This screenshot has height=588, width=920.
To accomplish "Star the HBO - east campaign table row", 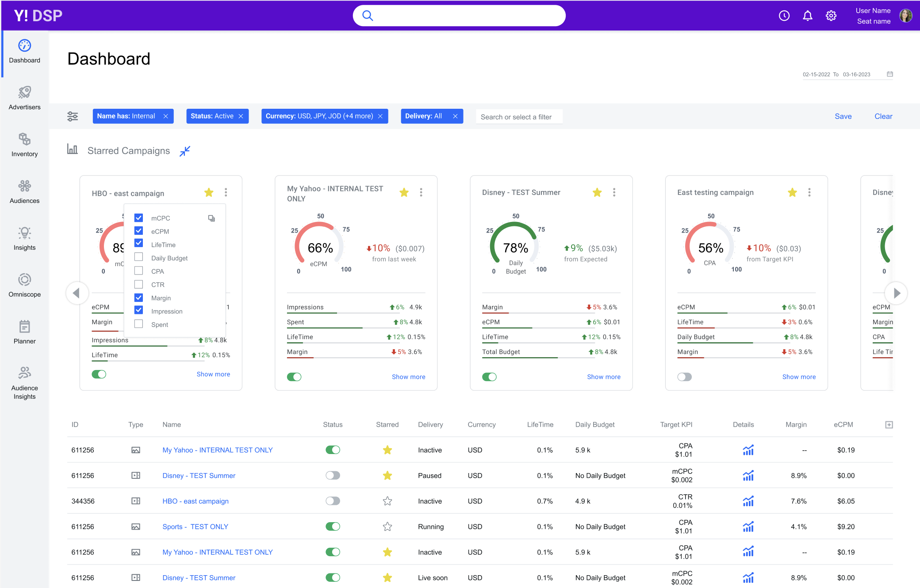I will pyautogui.click(x=387, y=501).
